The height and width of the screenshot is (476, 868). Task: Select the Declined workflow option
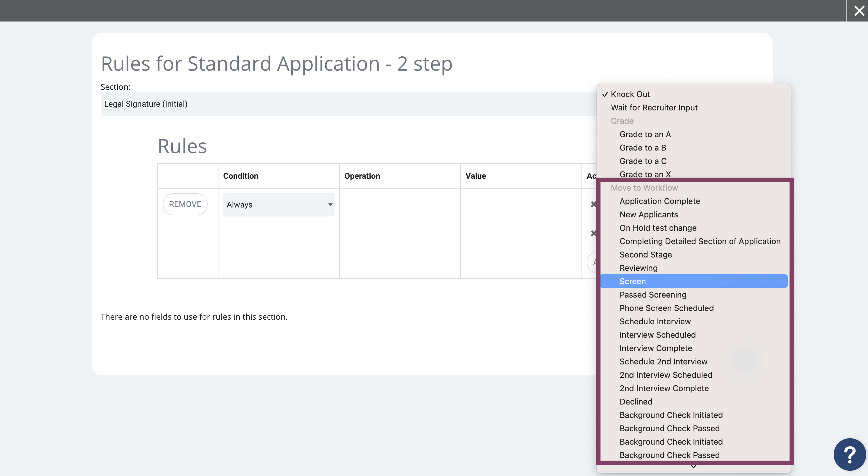[694, 402]
